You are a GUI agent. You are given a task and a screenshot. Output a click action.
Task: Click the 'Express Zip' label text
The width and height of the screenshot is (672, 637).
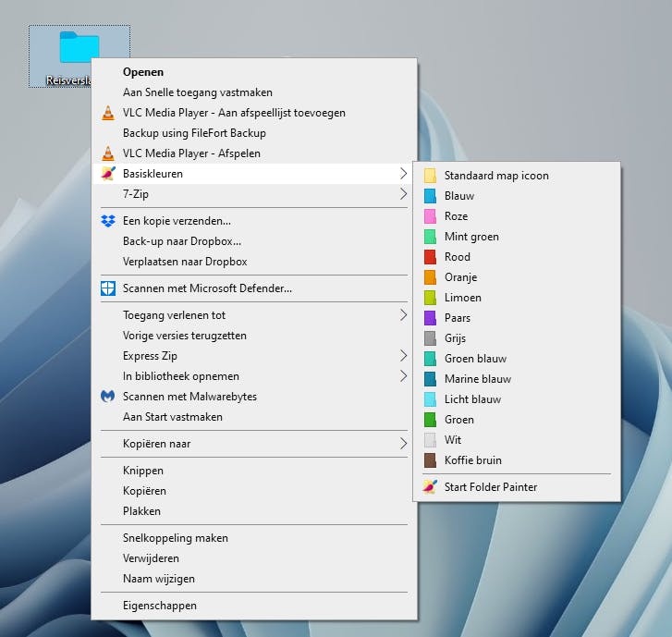tap(150, 356)
